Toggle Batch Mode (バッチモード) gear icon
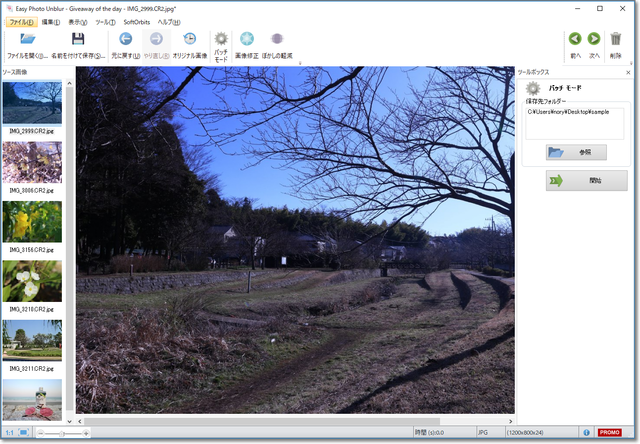 [221, 40]
